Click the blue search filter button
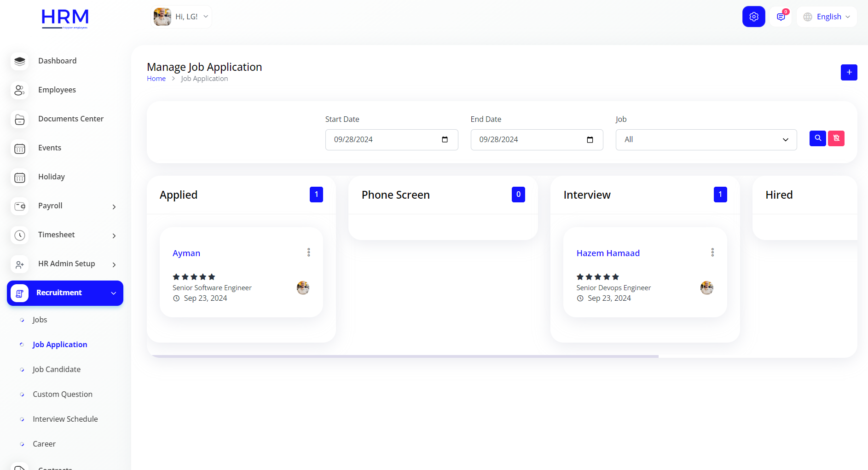Screen dimensions: 868x470 (817, 138)
